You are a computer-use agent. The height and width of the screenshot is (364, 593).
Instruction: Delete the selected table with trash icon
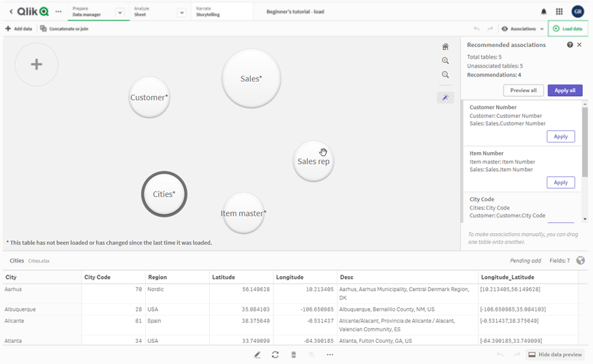294,354
